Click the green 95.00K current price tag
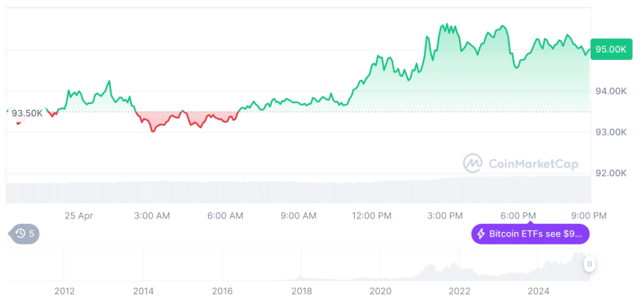 (610, 49)
